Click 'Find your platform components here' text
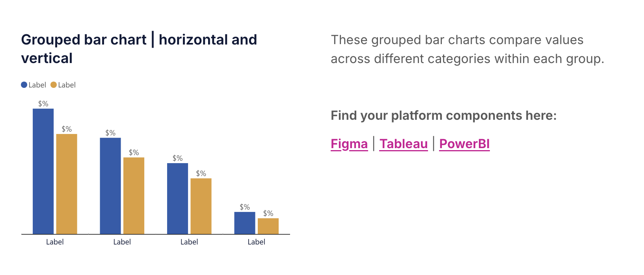 tap(443, 115)
